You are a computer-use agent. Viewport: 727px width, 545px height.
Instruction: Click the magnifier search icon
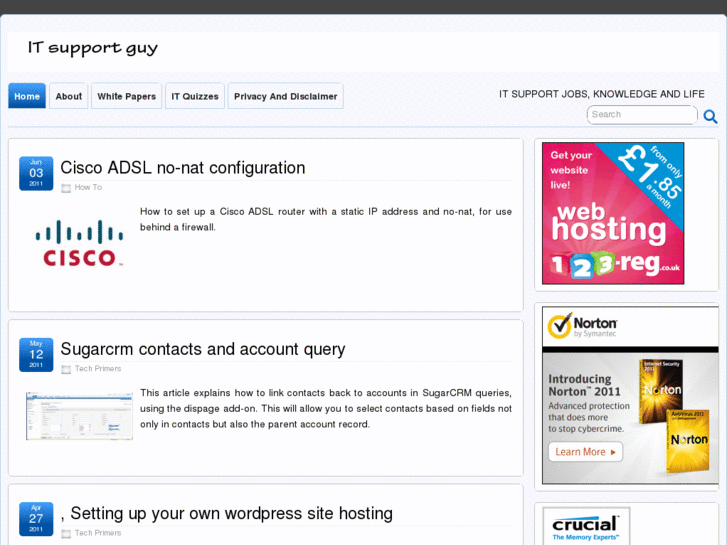[x=710, y=116]
